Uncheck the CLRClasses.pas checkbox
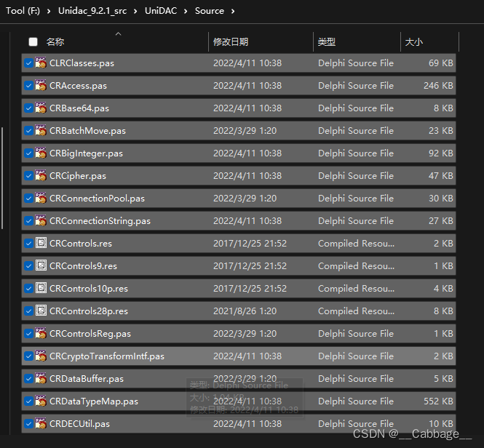 click(28, 63)
